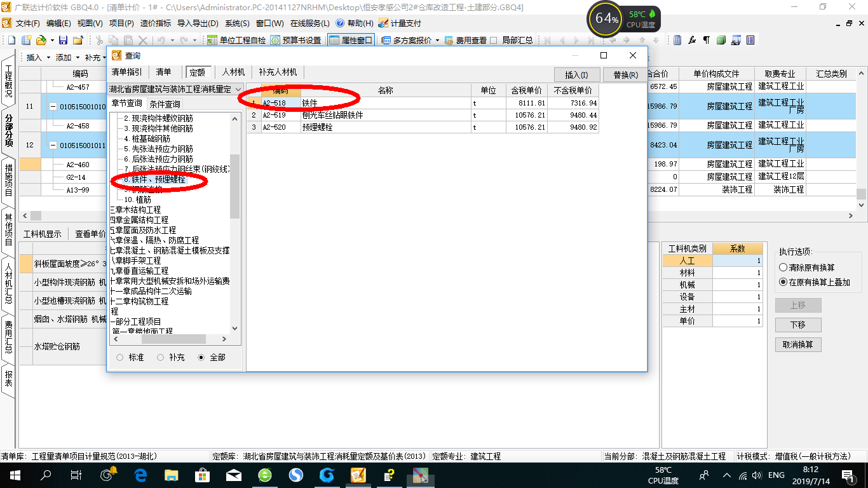Expand the 多方案报价 dropdown arrow
The height and width of the screenshot is (488, 868).
(437, 41)
